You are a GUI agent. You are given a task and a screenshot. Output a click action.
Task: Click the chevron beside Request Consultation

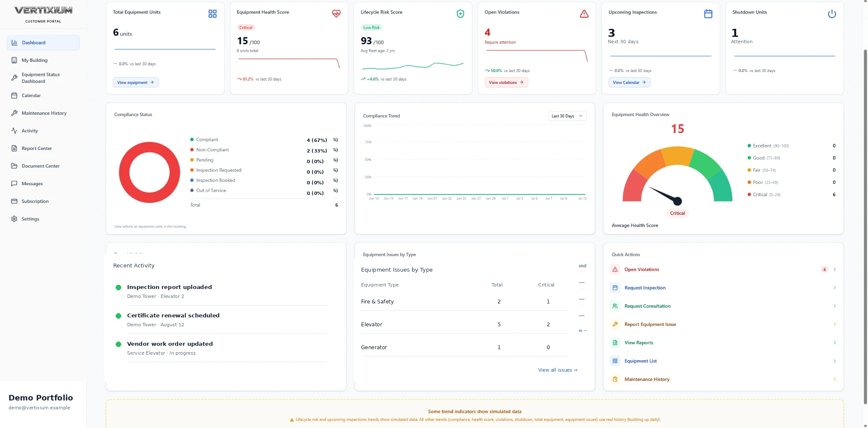(835, 306)
